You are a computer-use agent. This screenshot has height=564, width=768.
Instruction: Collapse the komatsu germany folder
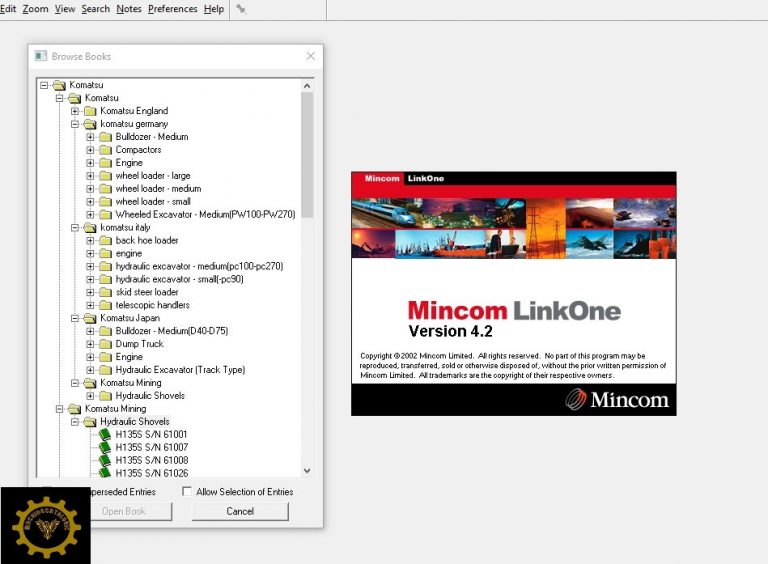point(75,124)
